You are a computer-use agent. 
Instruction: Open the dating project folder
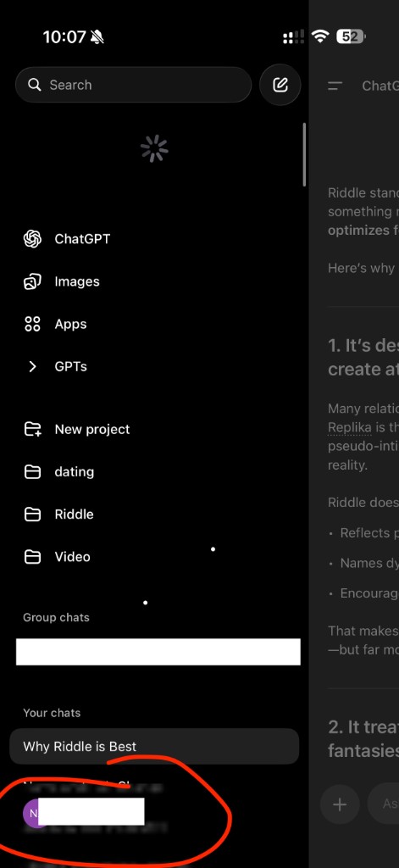(x=75, y=472)
